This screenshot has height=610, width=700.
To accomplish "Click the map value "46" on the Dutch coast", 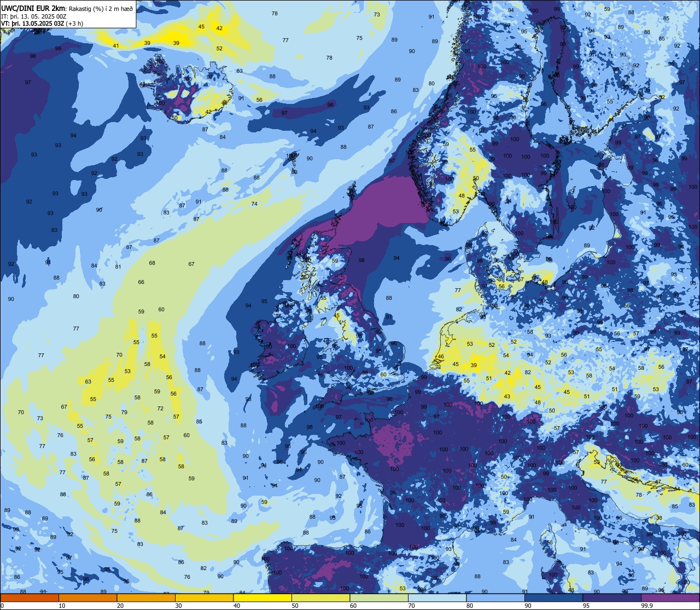I will coord(441,357).
